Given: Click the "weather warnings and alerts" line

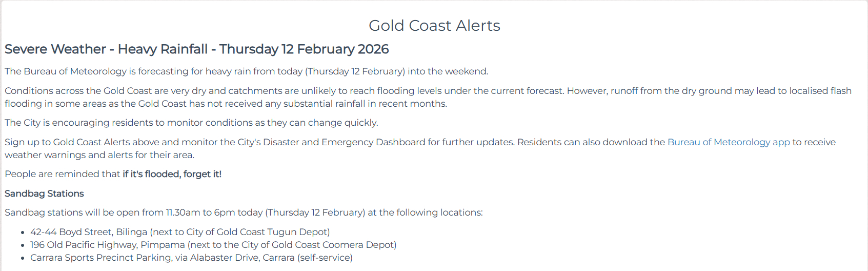Looking at the screenshot, I should (x=99, y=155).
